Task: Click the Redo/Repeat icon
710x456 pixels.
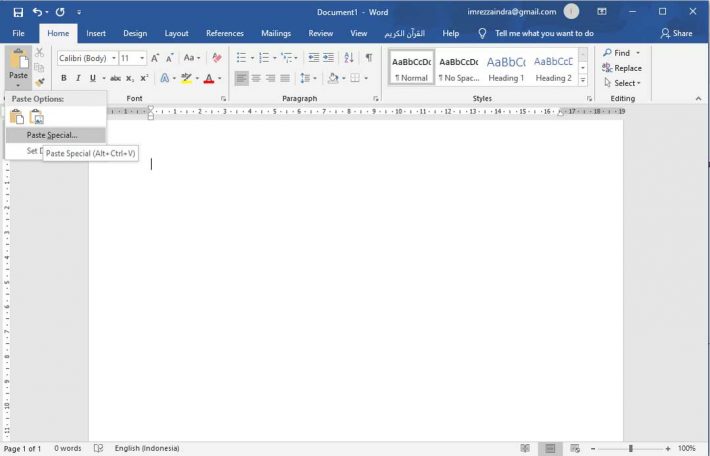Action: pos(60,12)
